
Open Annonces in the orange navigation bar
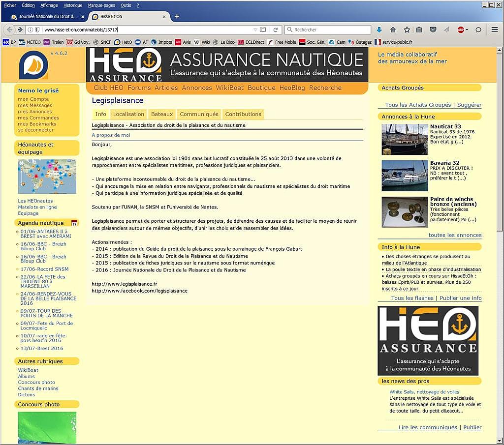click(x=197, y=88)
